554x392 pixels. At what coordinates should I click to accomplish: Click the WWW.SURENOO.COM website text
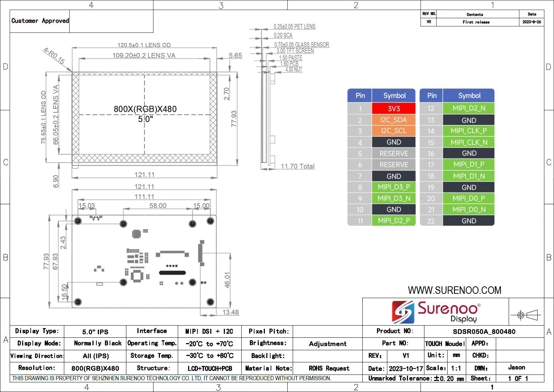pyautogui.click(x=454, y=290)
